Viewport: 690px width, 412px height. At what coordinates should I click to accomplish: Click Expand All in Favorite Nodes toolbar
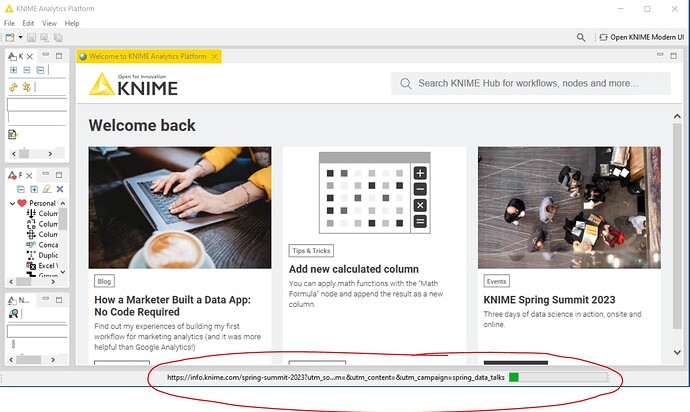click(x=34, y=189)
